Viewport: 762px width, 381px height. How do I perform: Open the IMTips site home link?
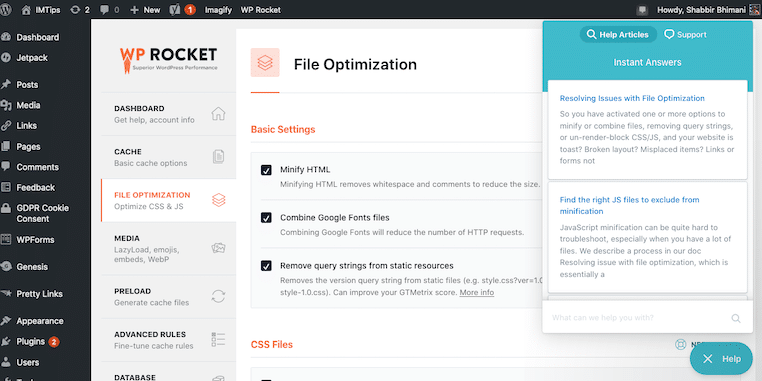click(41, 10)
